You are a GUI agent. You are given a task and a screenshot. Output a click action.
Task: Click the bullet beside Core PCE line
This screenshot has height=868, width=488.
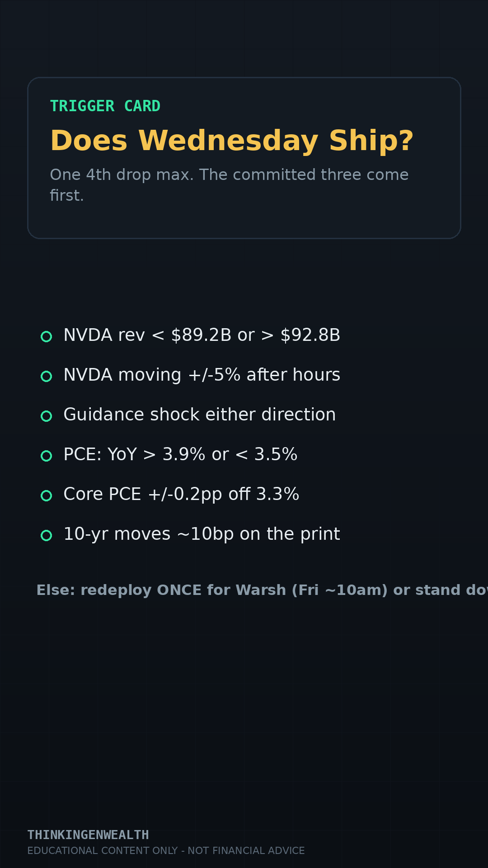pyautogui.click(x=46, y=495)
